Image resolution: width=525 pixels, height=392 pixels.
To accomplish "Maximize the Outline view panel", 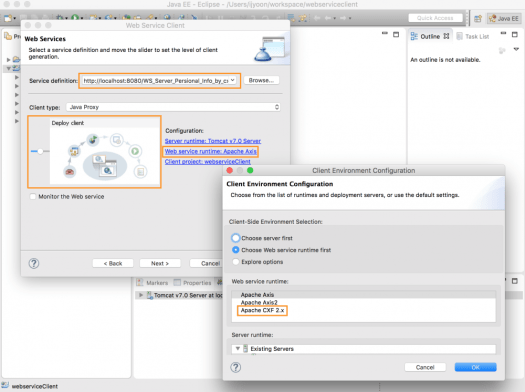I will [x=515, y=34].
